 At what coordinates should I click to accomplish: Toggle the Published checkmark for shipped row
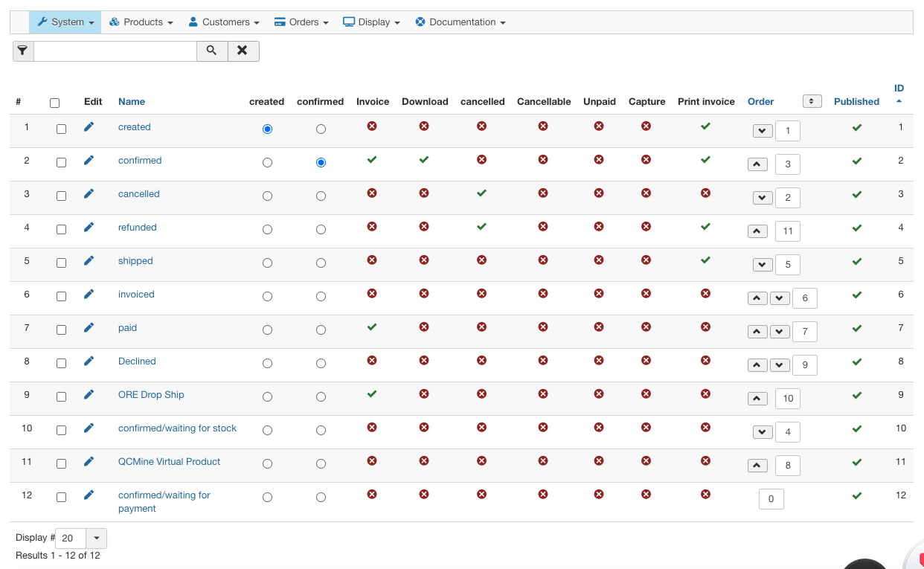(856, 261)
